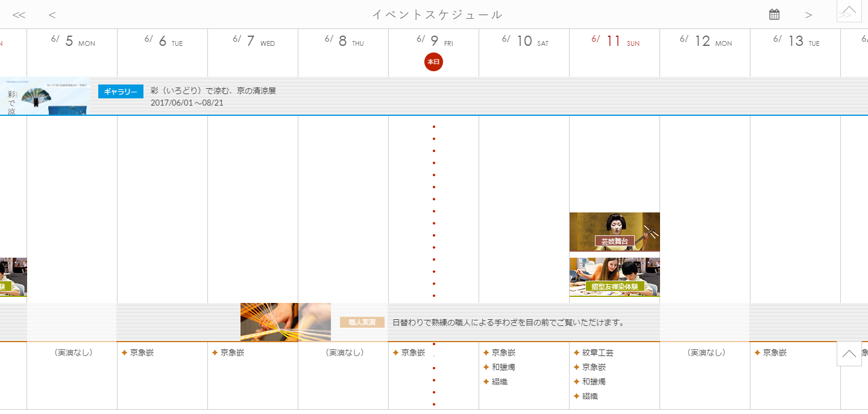Go to previous day with < arrow

(x=52, y=15)
